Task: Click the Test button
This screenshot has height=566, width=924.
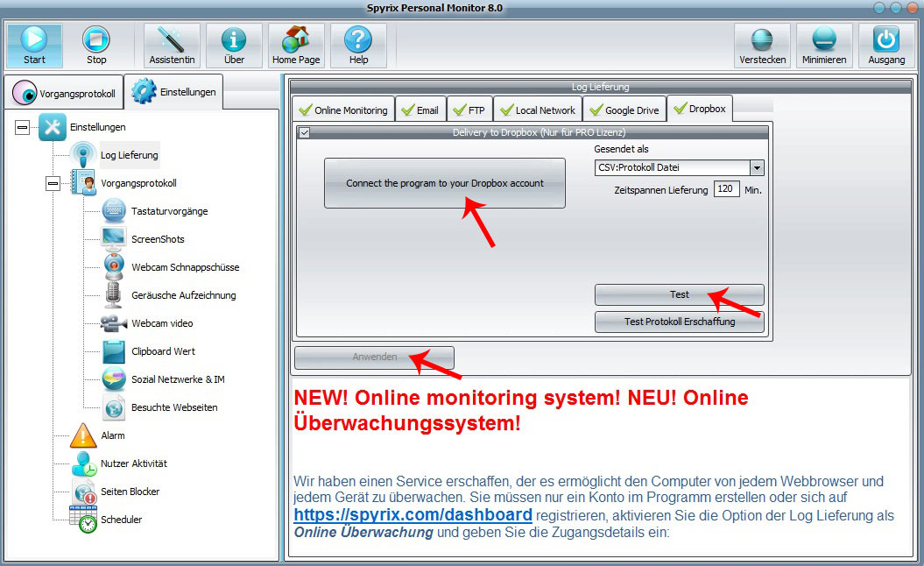Action: pos(680,294)
